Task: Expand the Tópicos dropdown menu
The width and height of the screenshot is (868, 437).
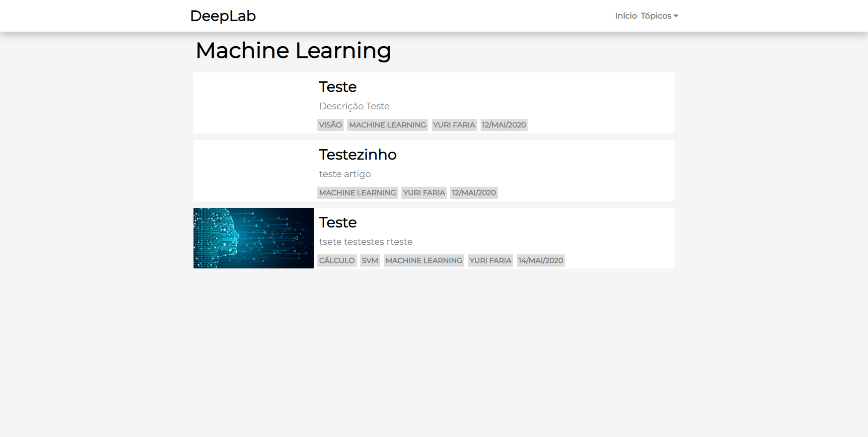Action: click(x=656, y=16)
